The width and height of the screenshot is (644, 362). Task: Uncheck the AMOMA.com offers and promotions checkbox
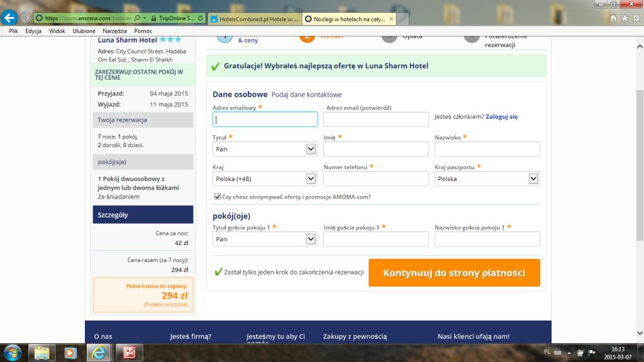point(217,197)
